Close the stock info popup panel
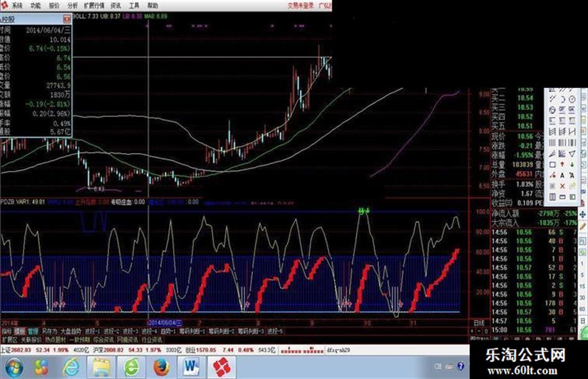 [x=67, y=19]
